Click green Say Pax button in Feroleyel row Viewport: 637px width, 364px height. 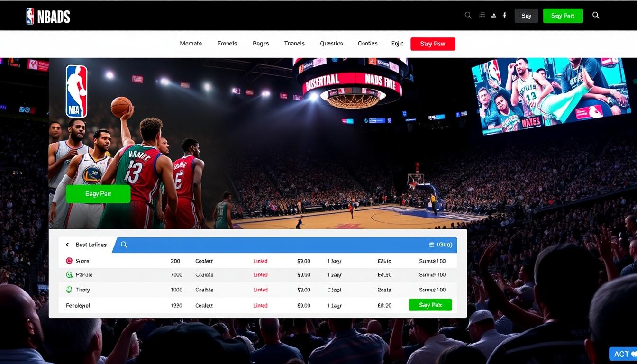(430, 305)
